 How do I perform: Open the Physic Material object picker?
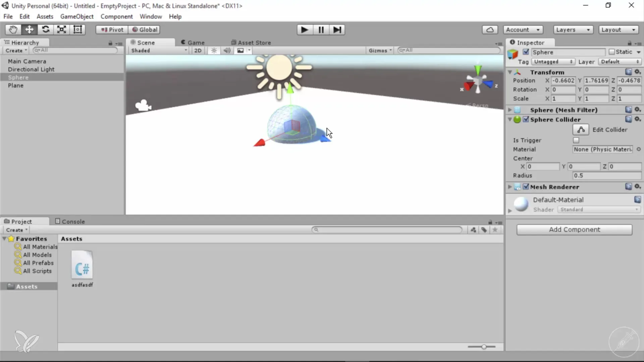pyautogui.click(x=639, y=149)
